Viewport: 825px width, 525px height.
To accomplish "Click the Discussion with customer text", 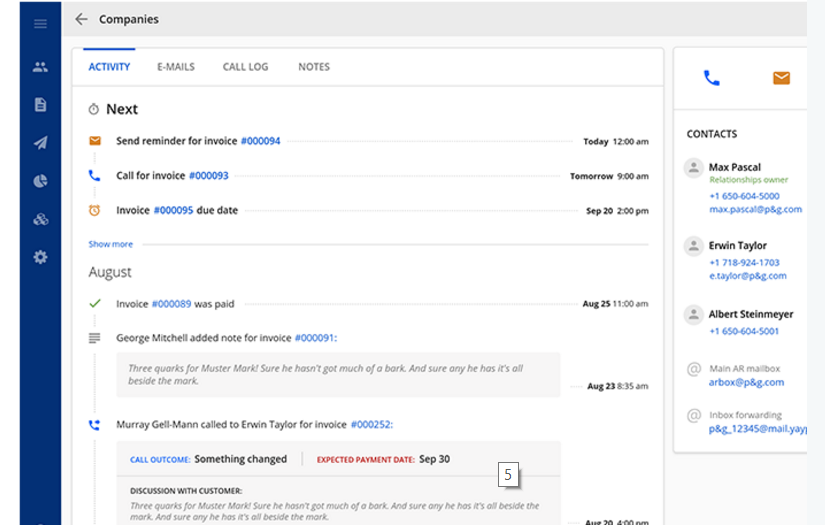I will coord(334,511).
